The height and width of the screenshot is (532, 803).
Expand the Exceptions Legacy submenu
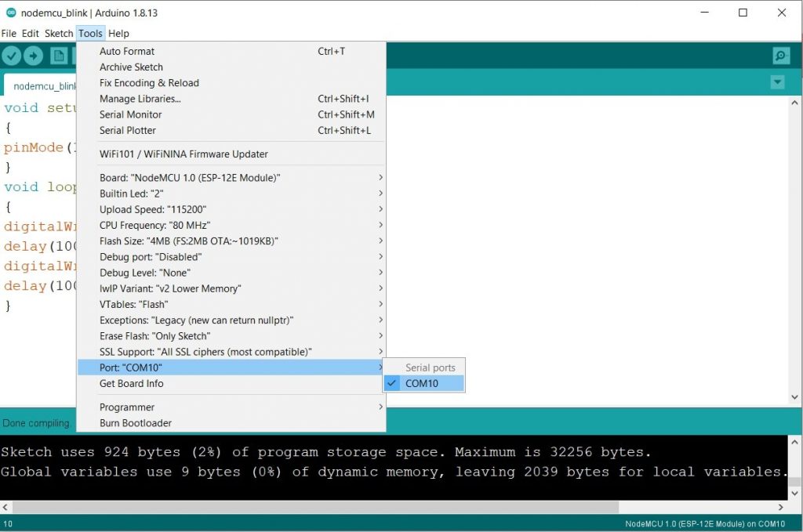pyautogui.click(x=231, y=320)
